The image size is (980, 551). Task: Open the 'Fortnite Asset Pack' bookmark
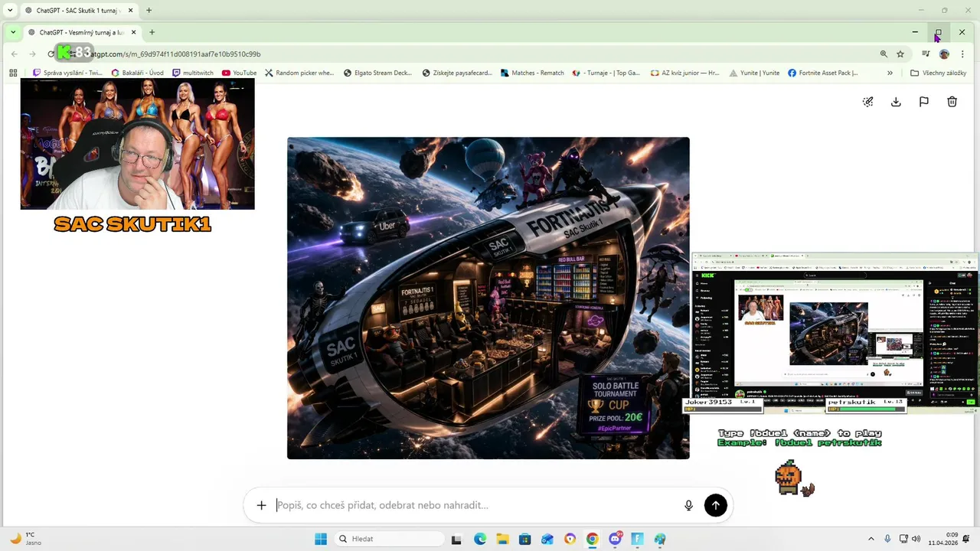tap(823, 73)
